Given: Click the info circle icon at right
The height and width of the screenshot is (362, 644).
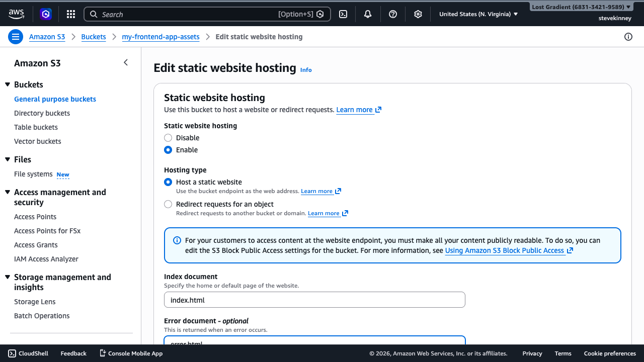Looking at the screenshot, I should click(x=628, y=37).
